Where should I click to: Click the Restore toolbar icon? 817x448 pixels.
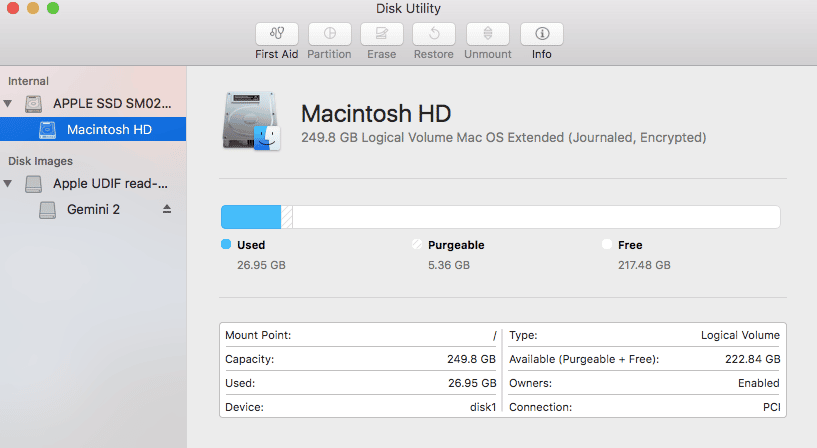click(434, 34)
